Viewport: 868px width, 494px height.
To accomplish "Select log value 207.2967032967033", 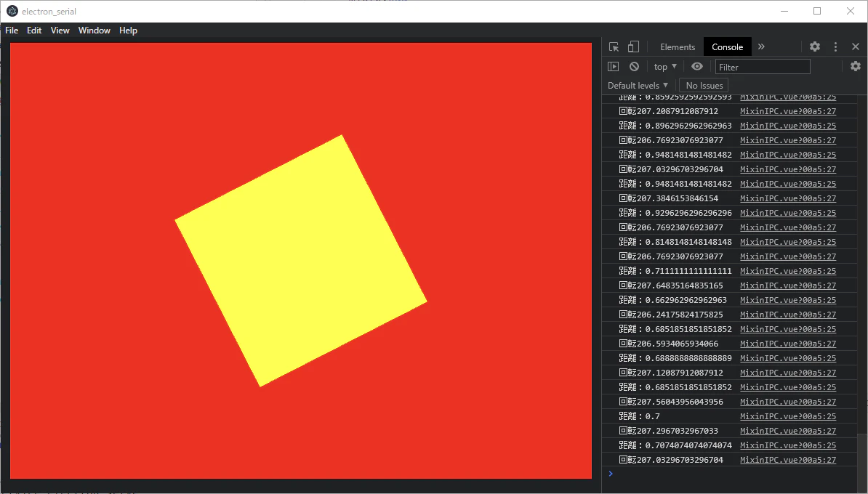I will coord(678,430).
